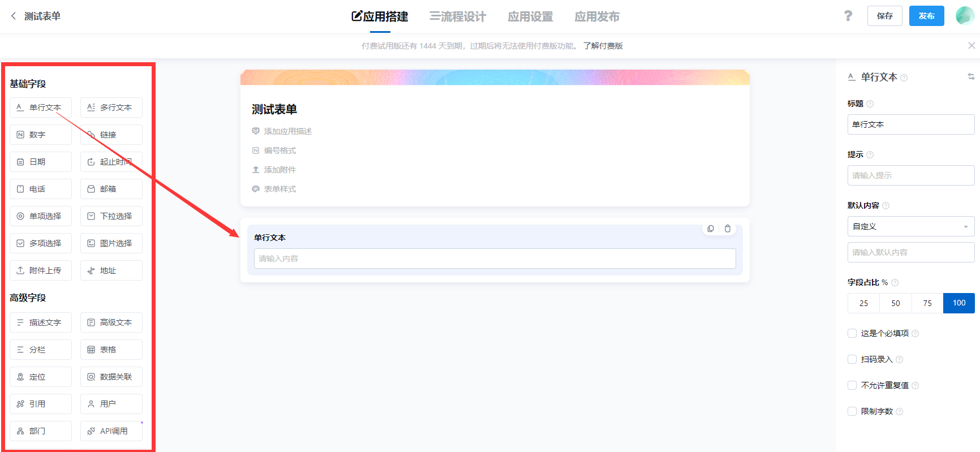Check 限制字数 option
This screenshot has height=452, width=980.
[x=852, y=411]
